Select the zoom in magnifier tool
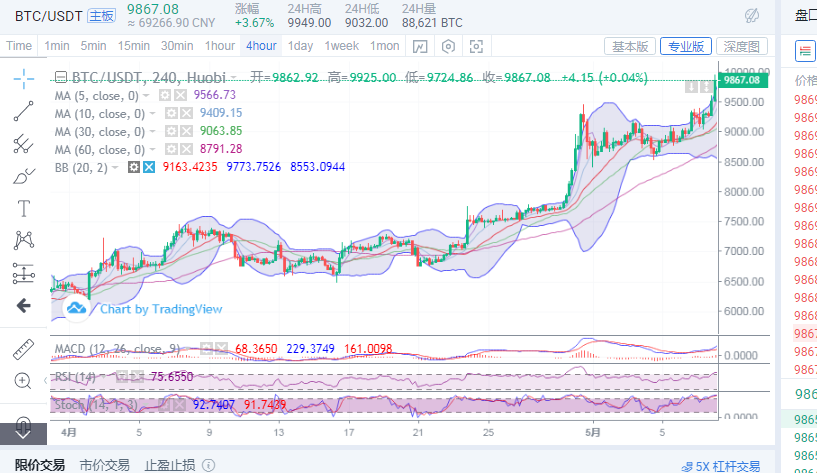Image resolution: width=817 pixels, height=473 pixels. coord(22,381)
